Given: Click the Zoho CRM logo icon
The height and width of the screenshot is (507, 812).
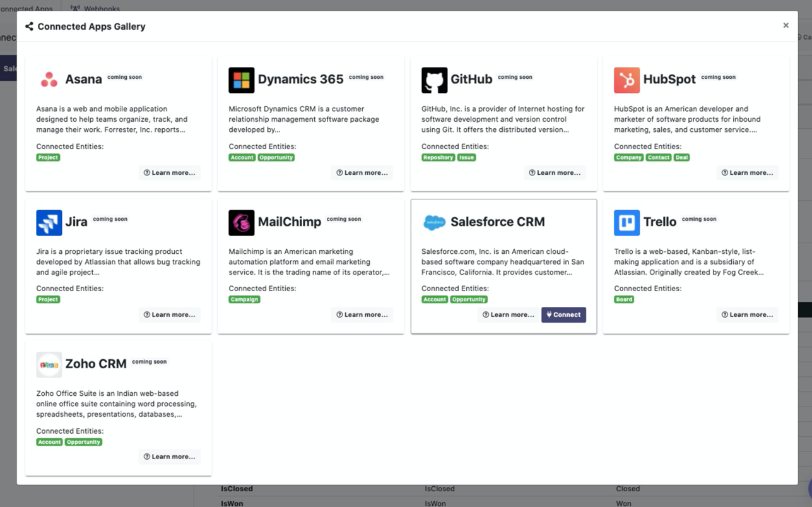Looking at the screenshot, I should tap(49, 365).
